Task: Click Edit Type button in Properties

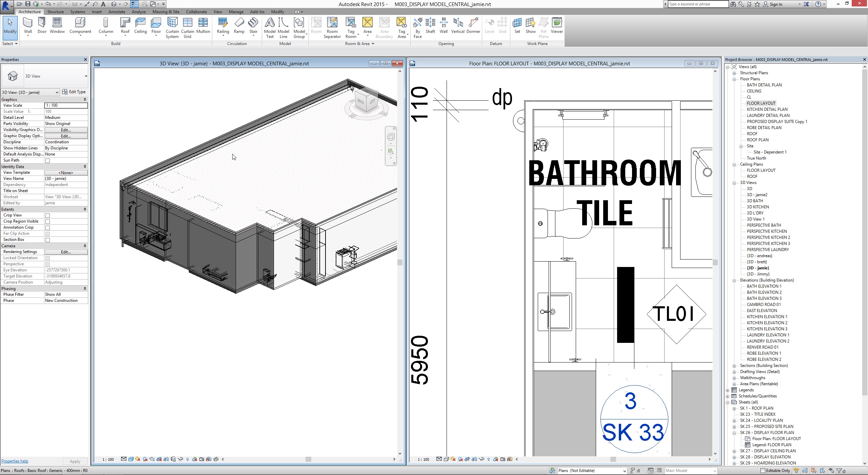Action: click(74, 92)
